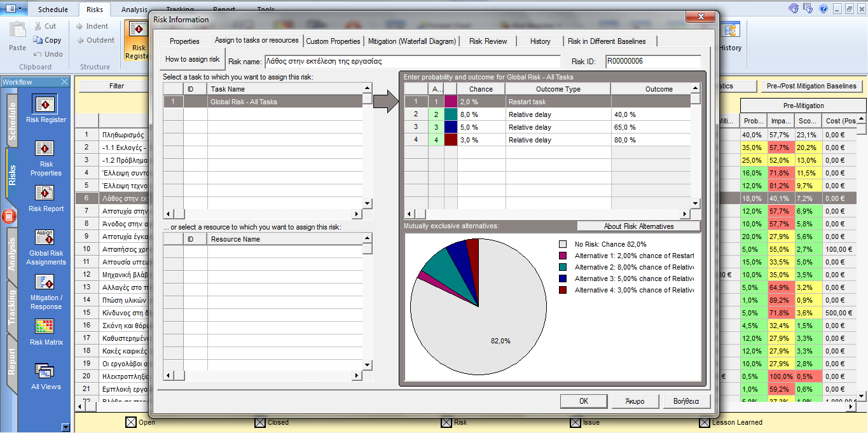Click the dark blue swatch of alternative 3
Screen dimensions: 868x433
coord(451,127)
